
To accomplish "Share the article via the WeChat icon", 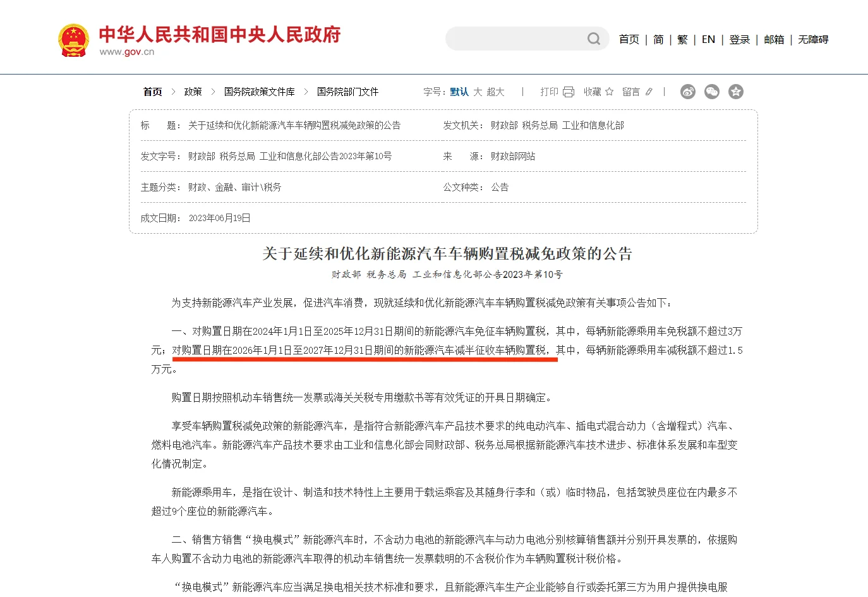I will [711, 92].
